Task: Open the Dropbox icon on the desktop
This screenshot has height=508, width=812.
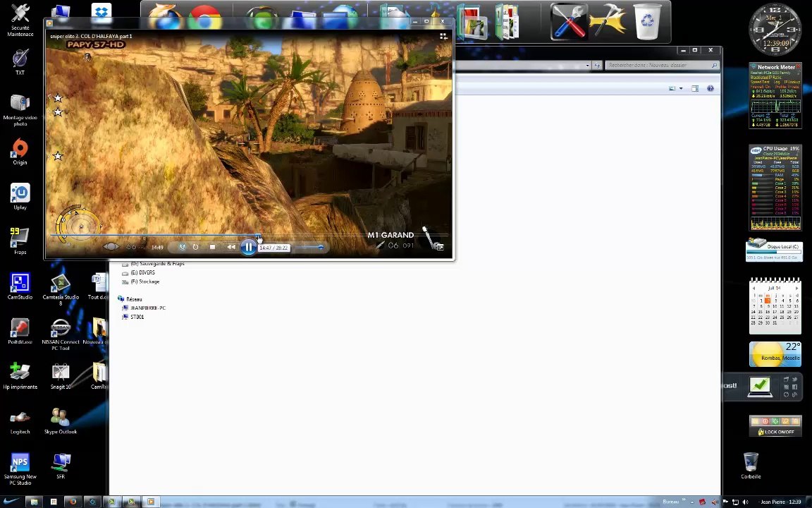Action: pyautogui.click(x=101, y=11)
